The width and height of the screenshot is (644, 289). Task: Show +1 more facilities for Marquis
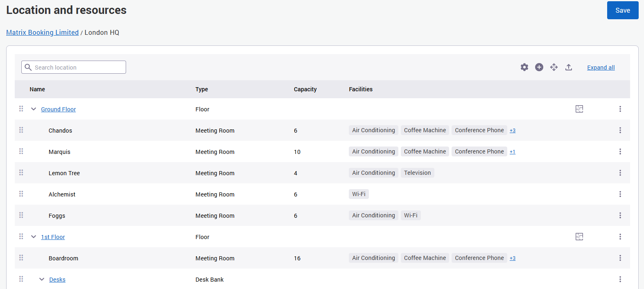513,152
